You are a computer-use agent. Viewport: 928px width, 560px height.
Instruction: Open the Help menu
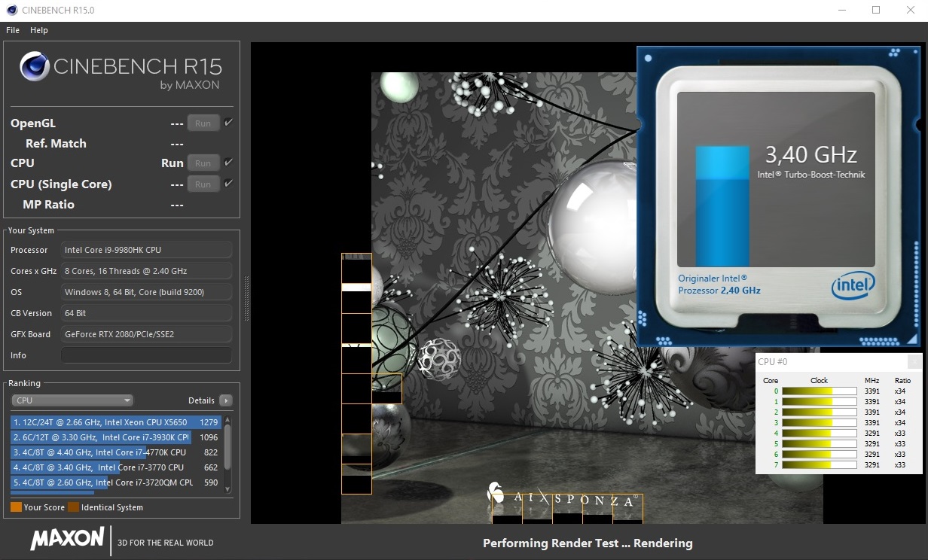click(39, 30)
